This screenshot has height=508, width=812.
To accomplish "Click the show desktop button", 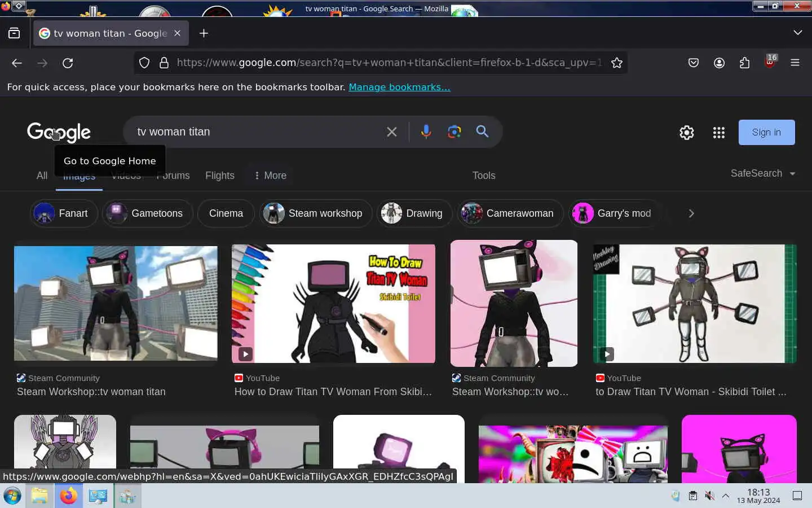I will pos(797,496).
